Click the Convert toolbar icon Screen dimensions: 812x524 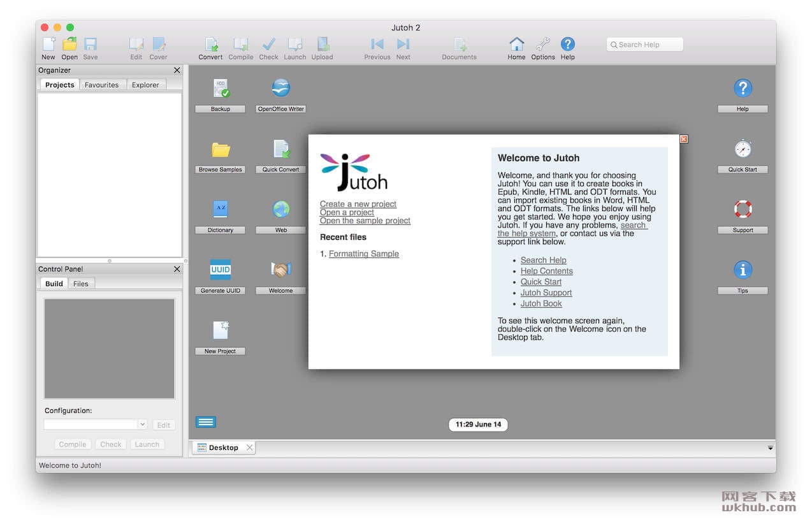click(211, 44)
